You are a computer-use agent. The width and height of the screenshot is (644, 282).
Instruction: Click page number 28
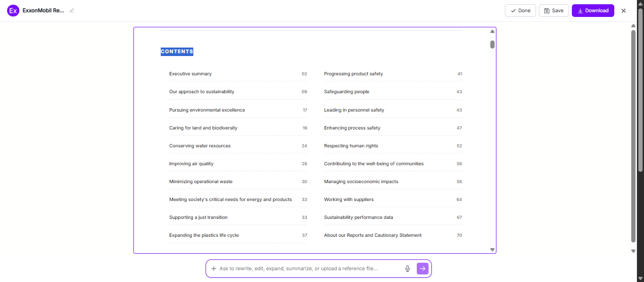pyautogui.click(x=305, y=164)
